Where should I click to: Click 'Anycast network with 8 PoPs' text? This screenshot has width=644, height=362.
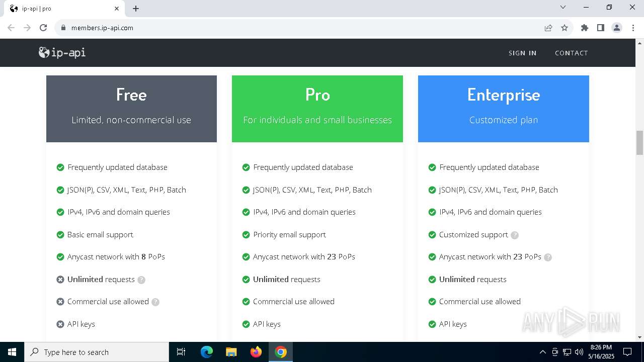[116, 257]
